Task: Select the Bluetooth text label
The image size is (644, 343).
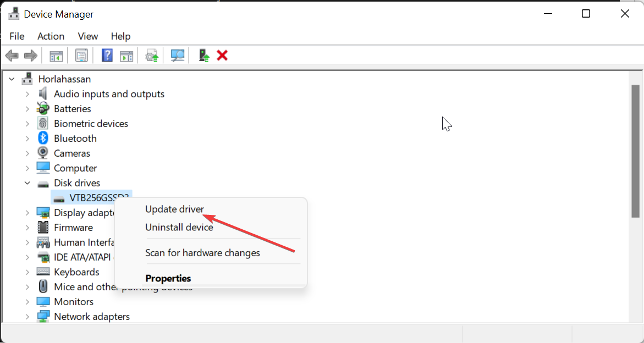Action: coord(75,139)
